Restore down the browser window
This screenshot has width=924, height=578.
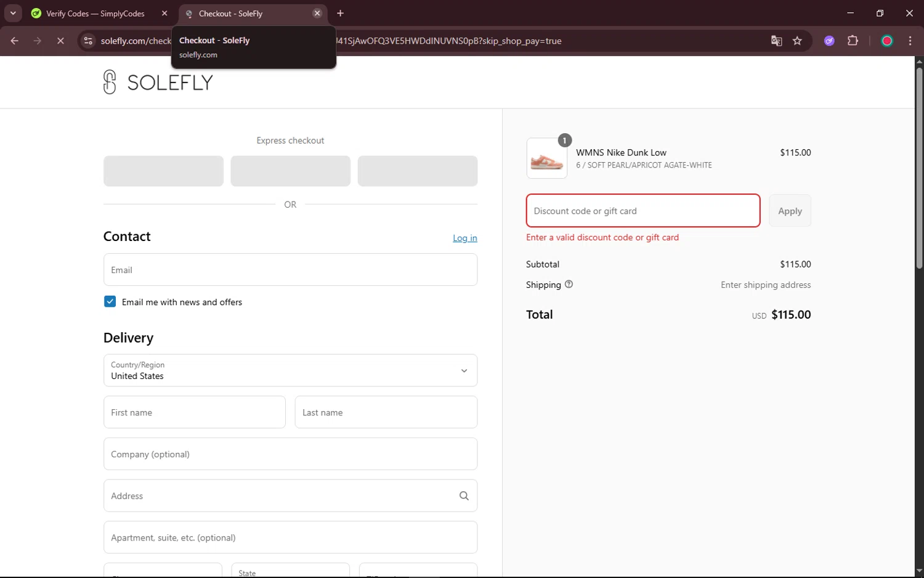pos(880,13)
